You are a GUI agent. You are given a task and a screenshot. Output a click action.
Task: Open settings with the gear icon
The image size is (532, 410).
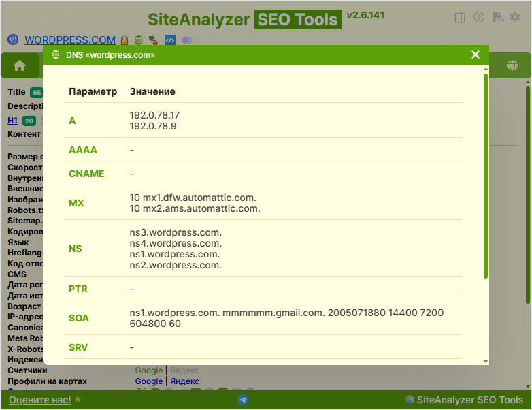515,17
